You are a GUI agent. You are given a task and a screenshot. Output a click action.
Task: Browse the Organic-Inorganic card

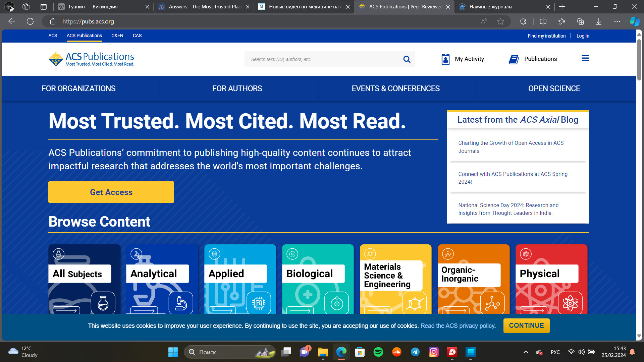[473, 279]
